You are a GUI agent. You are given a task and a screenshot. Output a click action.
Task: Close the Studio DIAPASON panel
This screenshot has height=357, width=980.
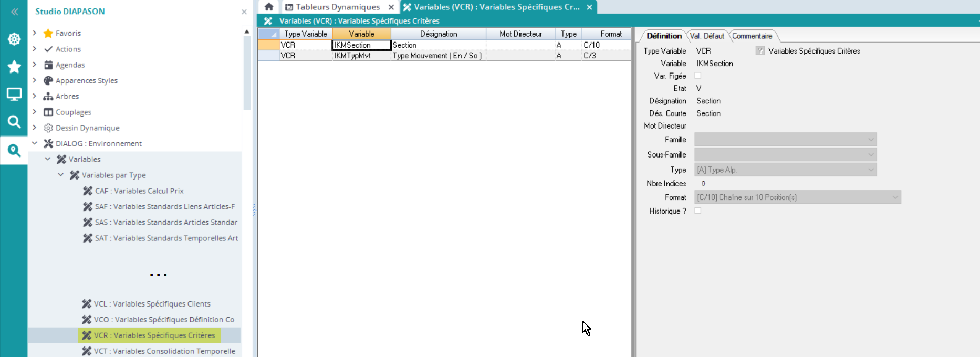[x=244, y=12]
